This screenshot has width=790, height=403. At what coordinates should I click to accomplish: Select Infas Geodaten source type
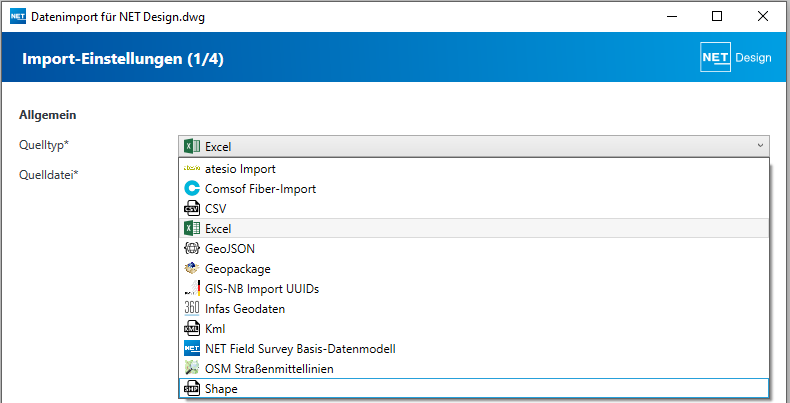474,308
